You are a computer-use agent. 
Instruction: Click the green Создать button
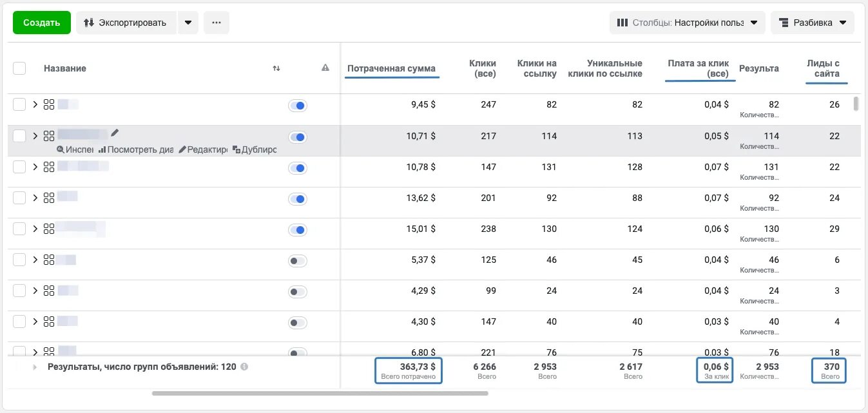point(42,23)
